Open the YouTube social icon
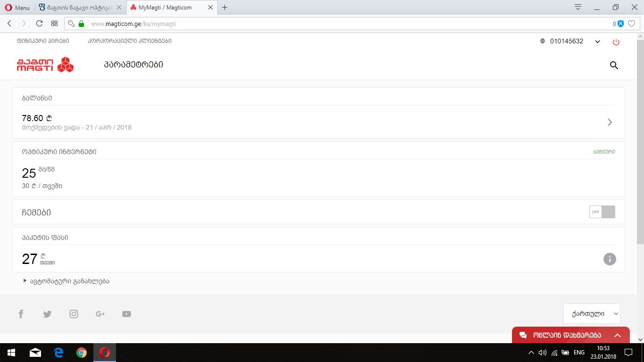644x362 pixels. [126, 314]
